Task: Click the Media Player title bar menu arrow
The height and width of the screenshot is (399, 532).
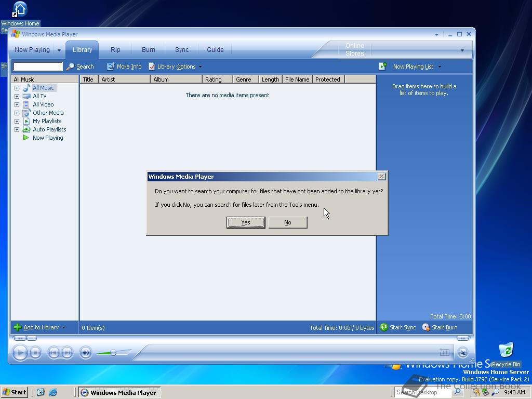Action: 436,35
